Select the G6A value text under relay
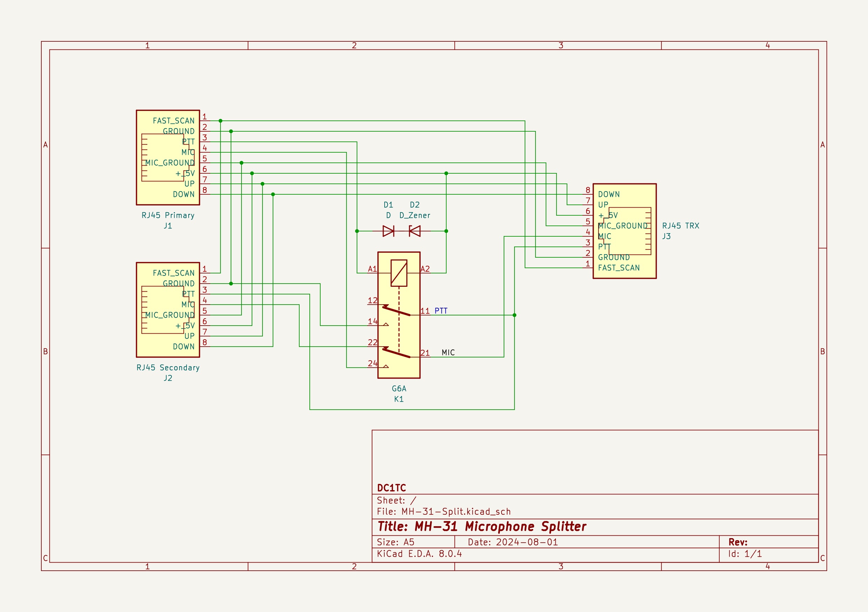Viewport: 868px width, 612px height. pos(399,389)
